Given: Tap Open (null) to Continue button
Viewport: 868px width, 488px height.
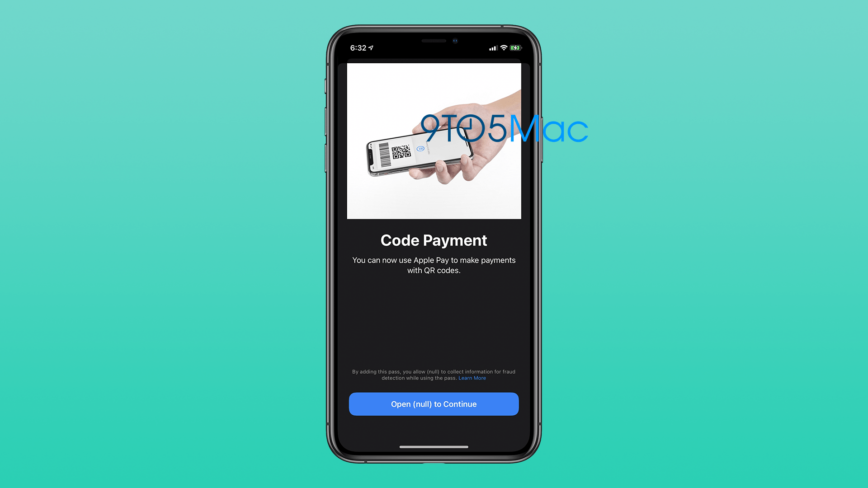Looking at the screenshot, I should [x=434, y=404].
